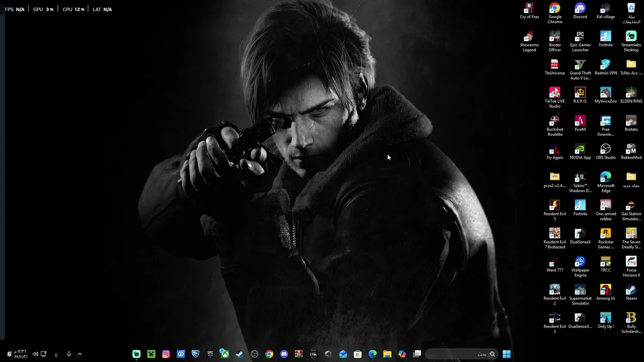The image size is (644, 362).
Task: Launch Sekiro Shadows Die desktop icon
Action: 580,183
